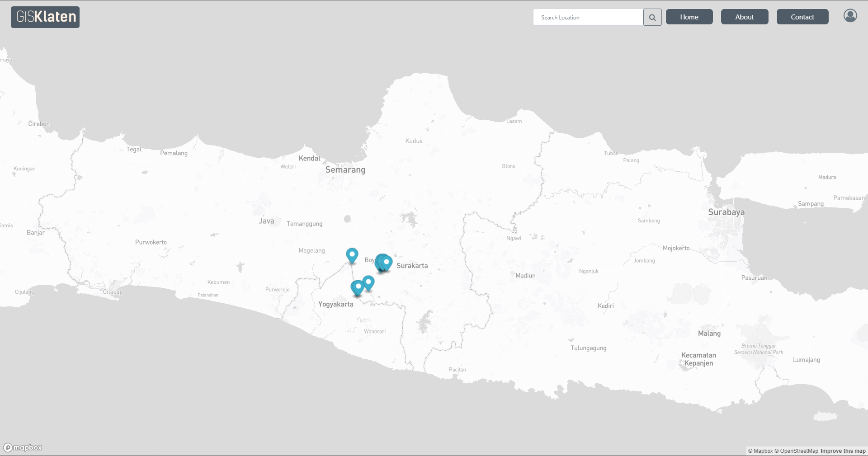
Task: Click inside the Search Location field
Action: click(x=588, y=17)
